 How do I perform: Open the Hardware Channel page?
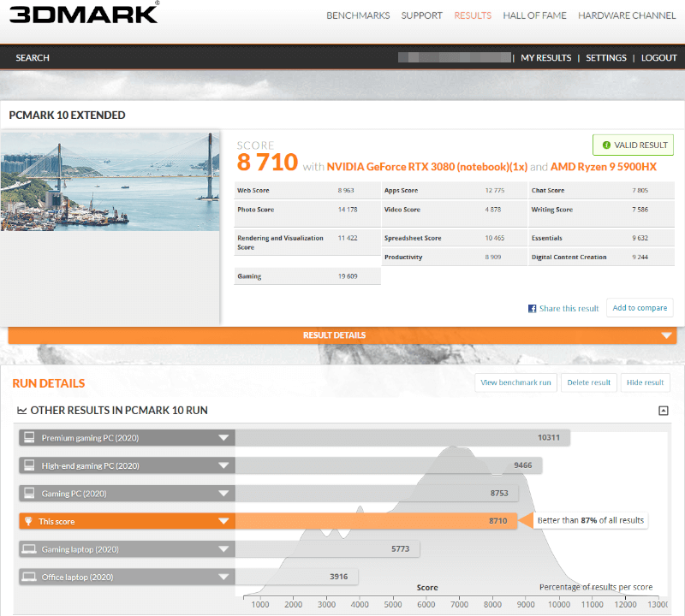point(627,15)
